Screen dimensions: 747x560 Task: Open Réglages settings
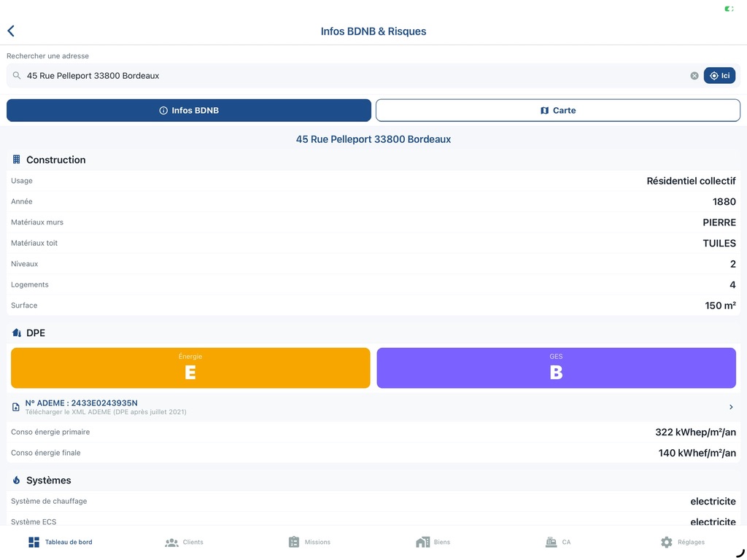point(683,542)
